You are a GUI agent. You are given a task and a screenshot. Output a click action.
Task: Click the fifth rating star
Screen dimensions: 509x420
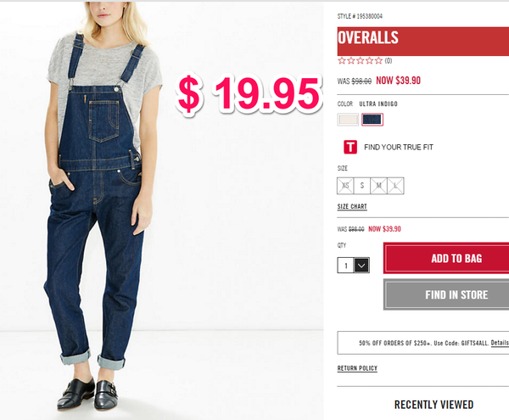point(378,61)
